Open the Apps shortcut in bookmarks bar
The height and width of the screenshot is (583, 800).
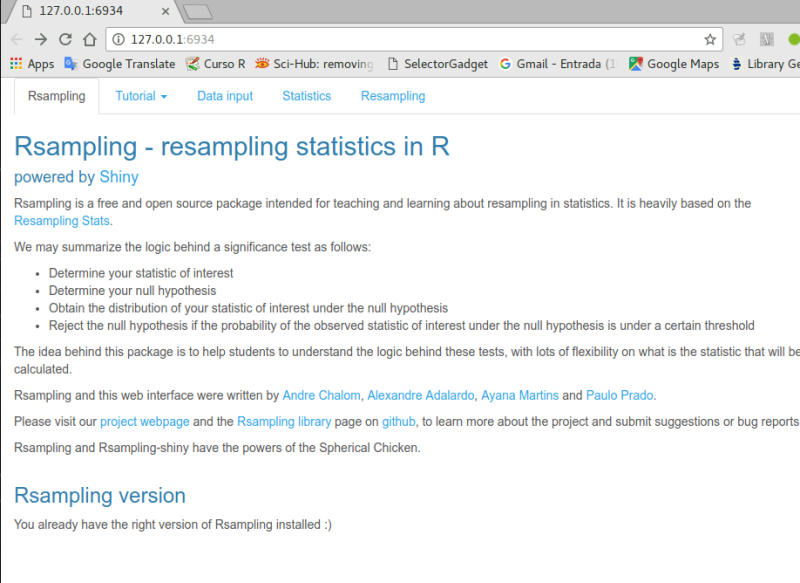click(31, 64)
